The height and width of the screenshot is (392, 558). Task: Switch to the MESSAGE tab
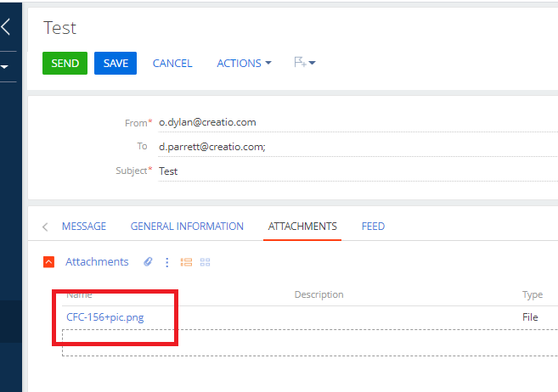(84, 227)
